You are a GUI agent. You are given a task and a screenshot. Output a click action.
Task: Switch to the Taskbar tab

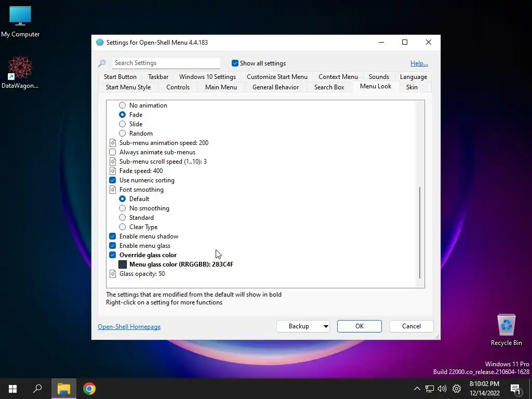[158, 77]
